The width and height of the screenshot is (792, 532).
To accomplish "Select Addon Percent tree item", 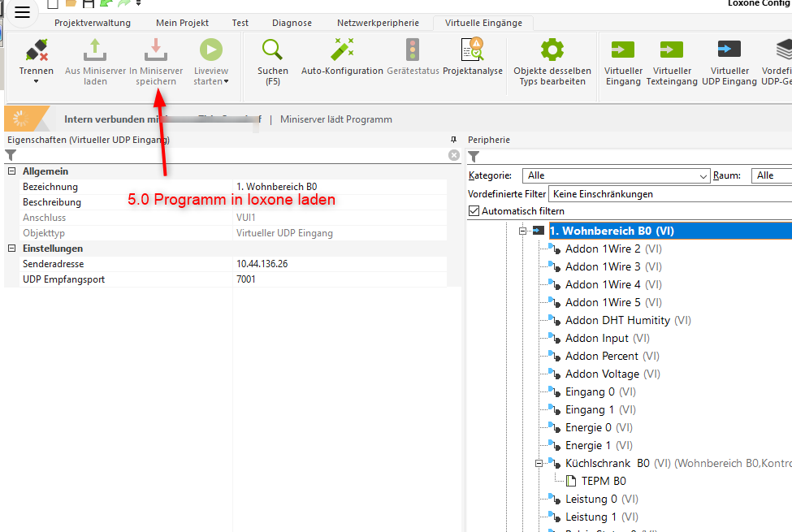I will pos(612,357).
